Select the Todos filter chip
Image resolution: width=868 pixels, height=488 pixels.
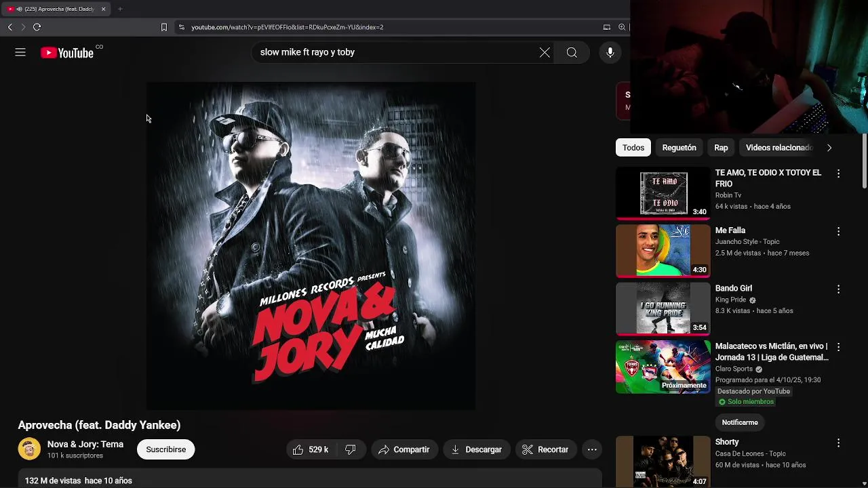(633, 148)
